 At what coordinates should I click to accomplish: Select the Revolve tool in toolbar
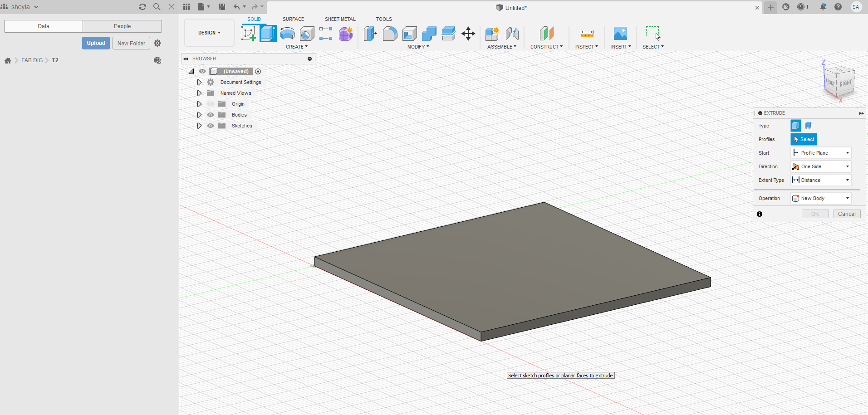(288, 34)
